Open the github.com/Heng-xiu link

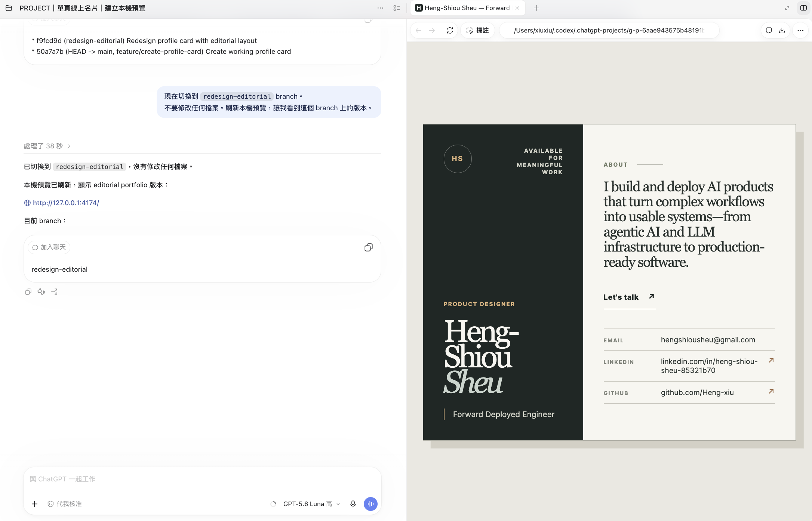click(x=697, y=392)
